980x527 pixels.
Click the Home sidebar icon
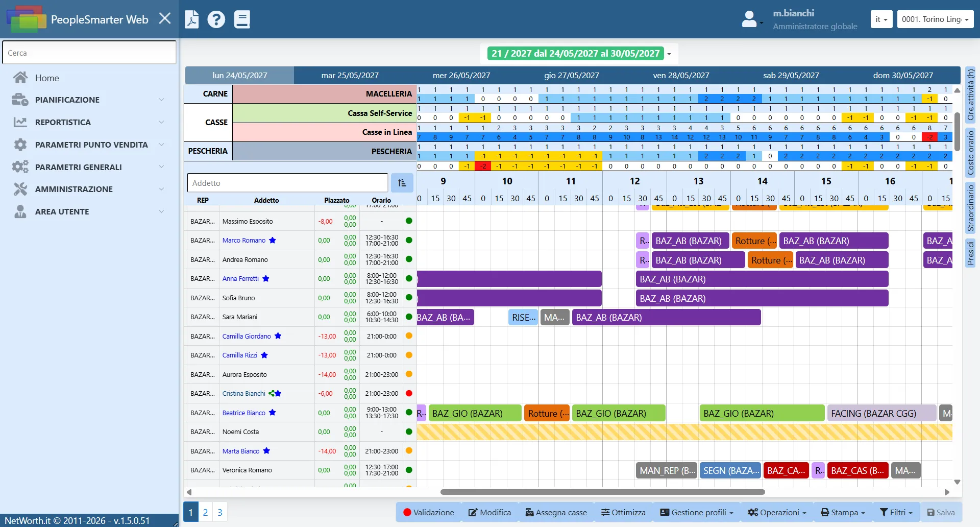[20, 78]
